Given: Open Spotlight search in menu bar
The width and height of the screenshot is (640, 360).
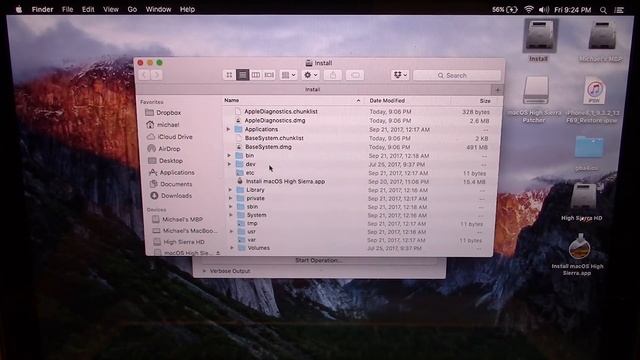Looking at the screenshot, I should point(603,10).
